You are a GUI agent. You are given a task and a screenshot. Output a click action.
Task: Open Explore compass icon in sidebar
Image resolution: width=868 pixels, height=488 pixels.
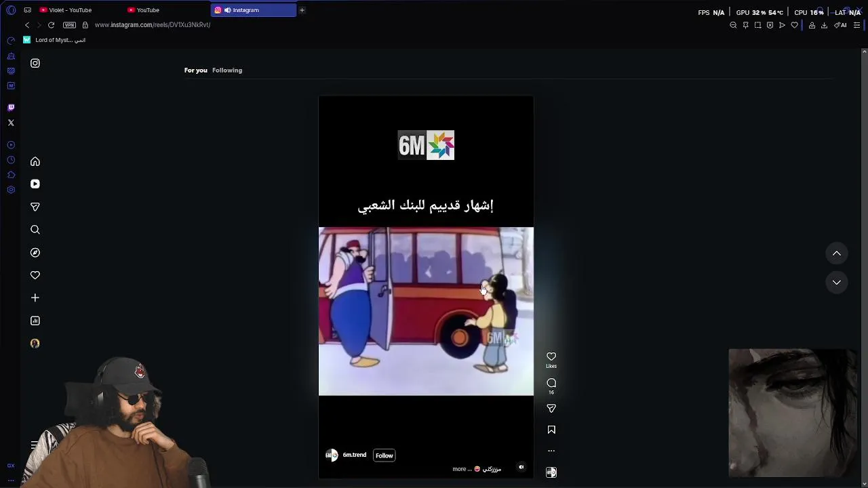(x=35, y=252)
